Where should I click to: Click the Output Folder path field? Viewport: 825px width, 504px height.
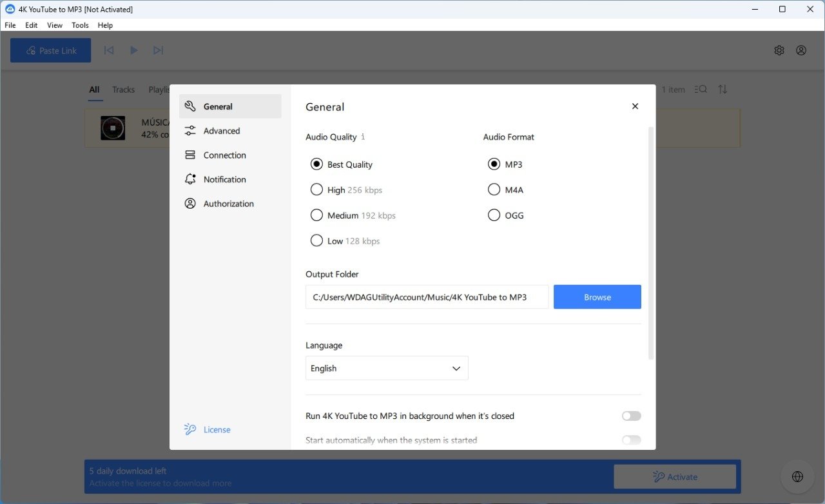coord(427,297)
